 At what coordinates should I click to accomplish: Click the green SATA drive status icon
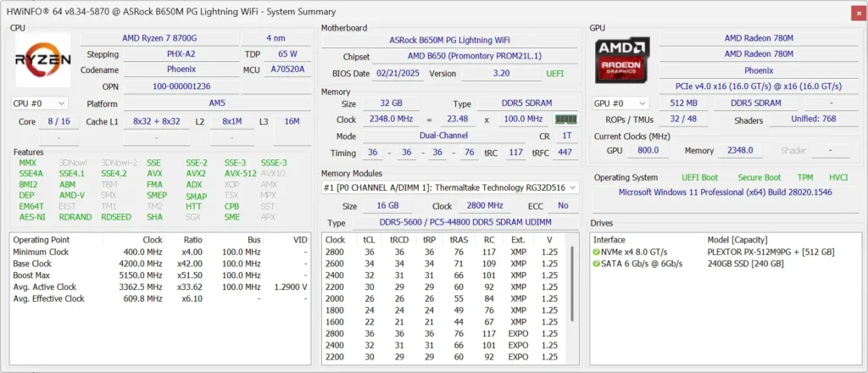(596, 264)
